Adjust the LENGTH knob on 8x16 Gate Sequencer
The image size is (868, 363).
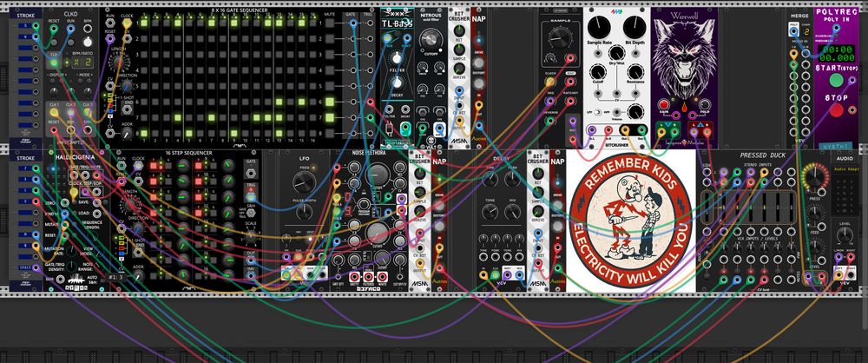click(117, 62)
